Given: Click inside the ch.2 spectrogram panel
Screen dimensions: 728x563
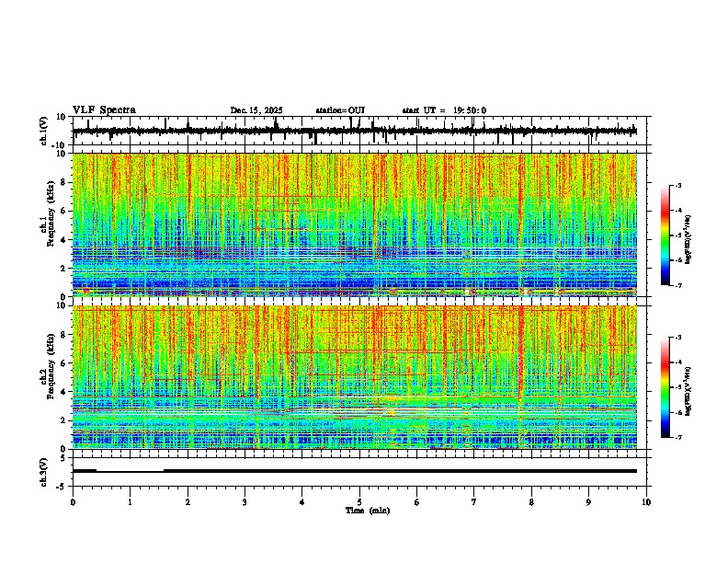Looking at the screenshot, I should click(355, 377).
